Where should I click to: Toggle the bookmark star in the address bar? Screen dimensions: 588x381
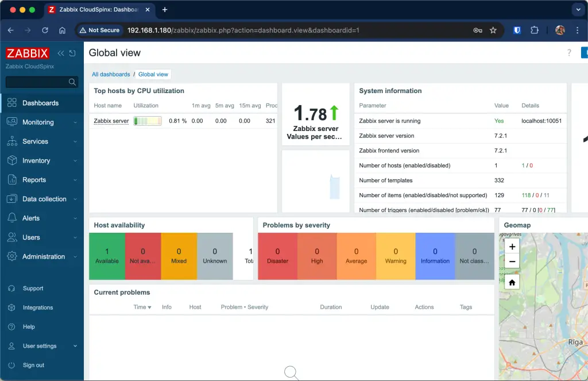pos(493,30)
